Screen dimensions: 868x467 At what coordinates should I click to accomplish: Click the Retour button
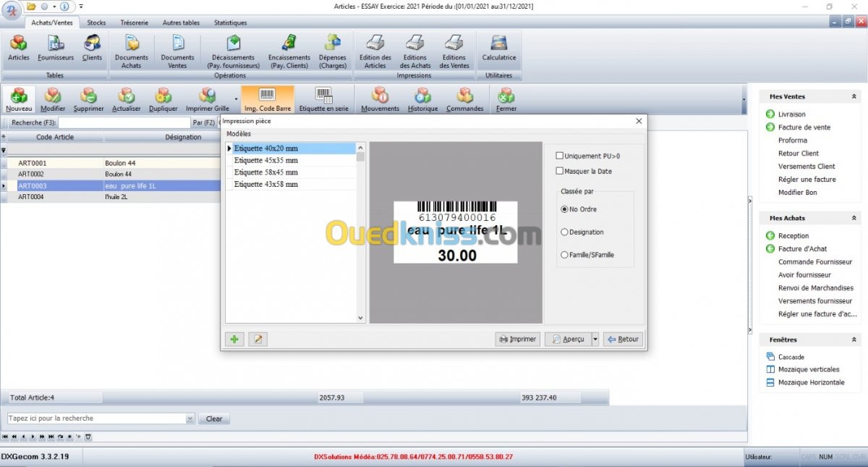622,339
